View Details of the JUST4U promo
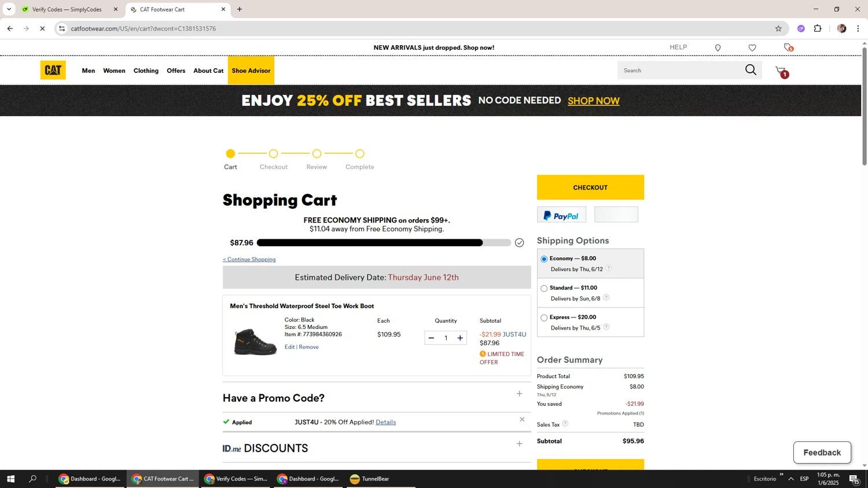This screenshot has width=868, height=488. pyautogui.click(x=386, y=422)
